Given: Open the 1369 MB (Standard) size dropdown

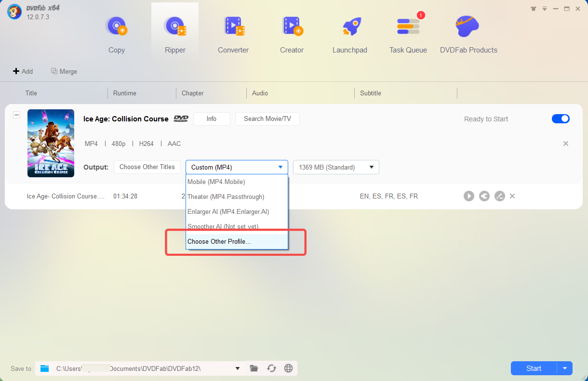Looking at the screenshot, I should tap(336, 167).
